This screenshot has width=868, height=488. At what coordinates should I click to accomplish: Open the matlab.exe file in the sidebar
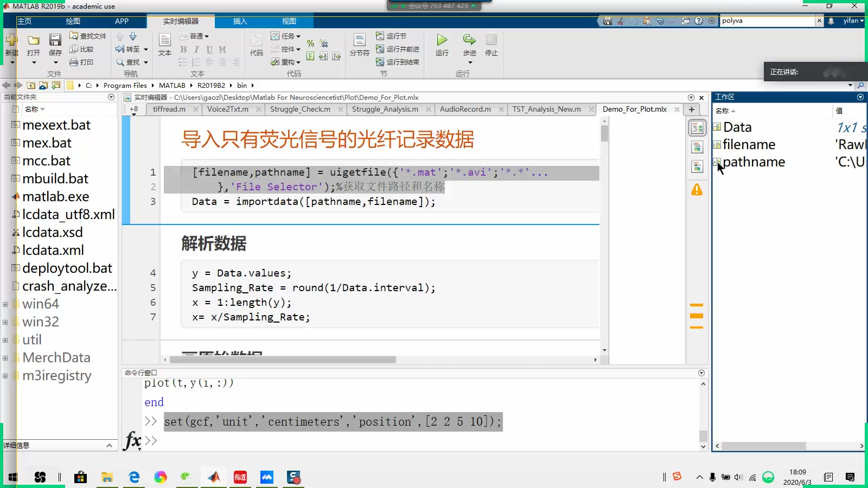click(x=56, y=196)
